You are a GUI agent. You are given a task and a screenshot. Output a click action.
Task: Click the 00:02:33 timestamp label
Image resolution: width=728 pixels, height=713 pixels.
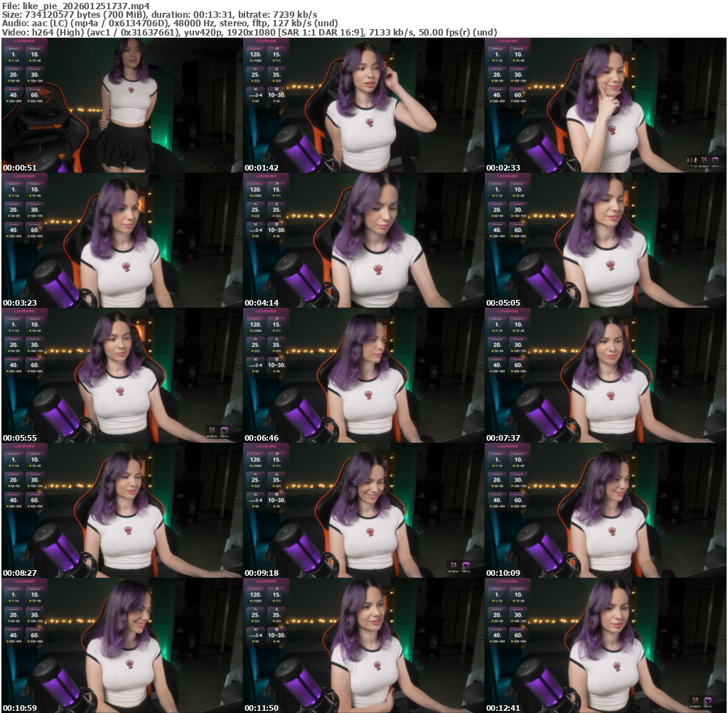point(504,168)
